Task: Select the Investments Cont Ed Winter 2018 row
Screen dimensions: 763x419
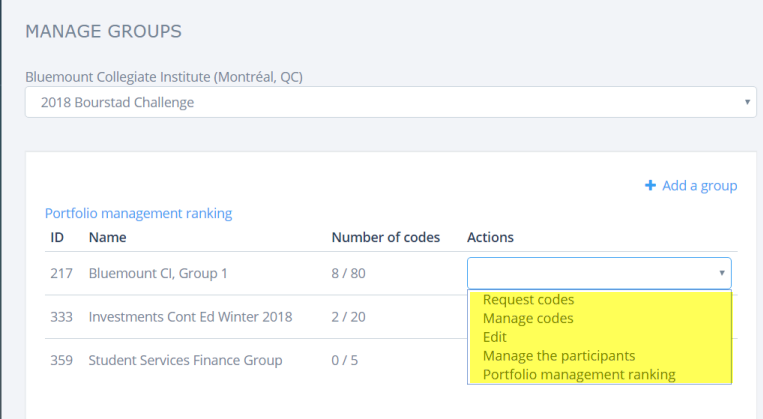Action: (190, 317)
